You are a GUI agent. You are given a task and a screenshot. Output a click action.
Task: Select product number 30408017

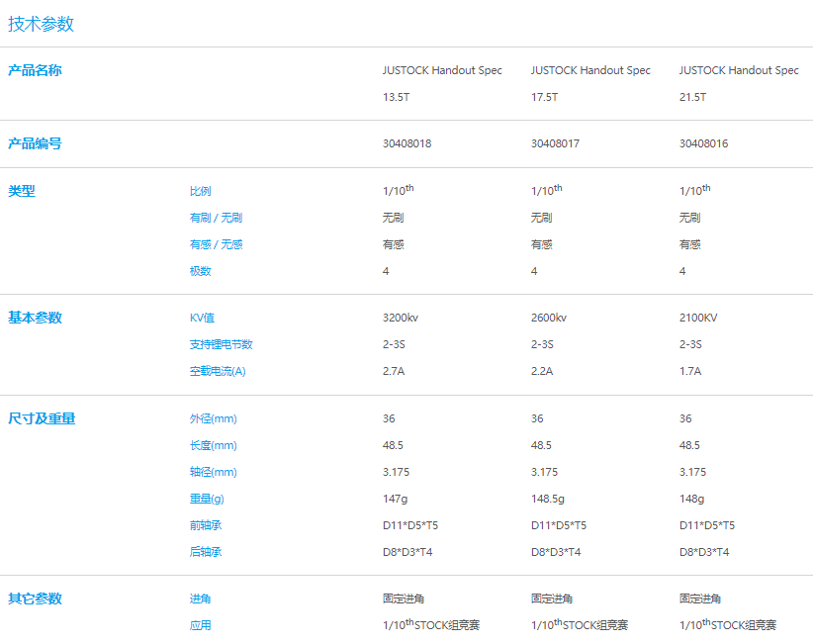pyautogui.click(x=555, y=143)
